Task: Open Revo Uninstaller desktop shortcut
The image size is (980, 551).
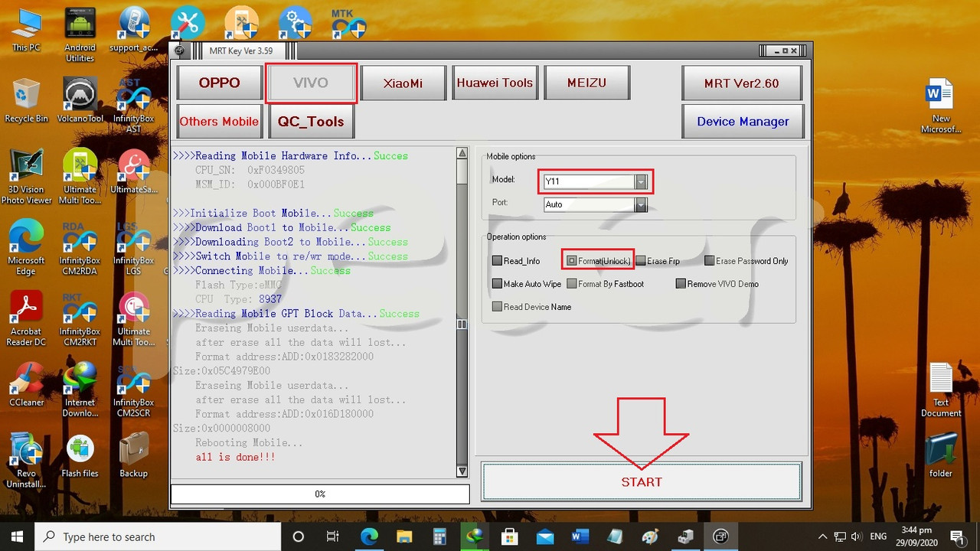Action: click(x=26, y=461)
